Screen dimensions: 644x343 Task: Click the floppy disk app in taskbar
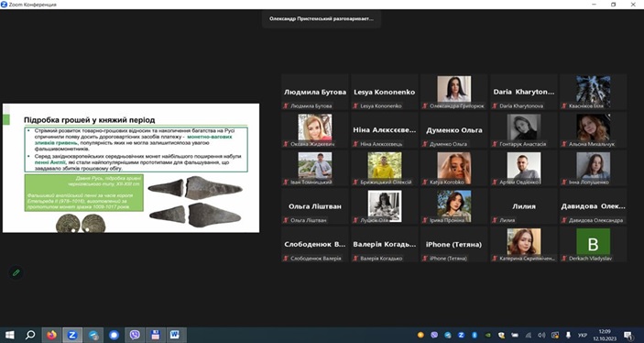click(155, 335)
